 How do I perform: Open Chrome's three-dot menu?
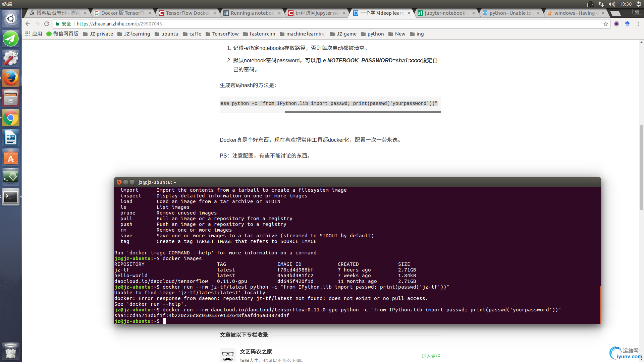point(638,24)
